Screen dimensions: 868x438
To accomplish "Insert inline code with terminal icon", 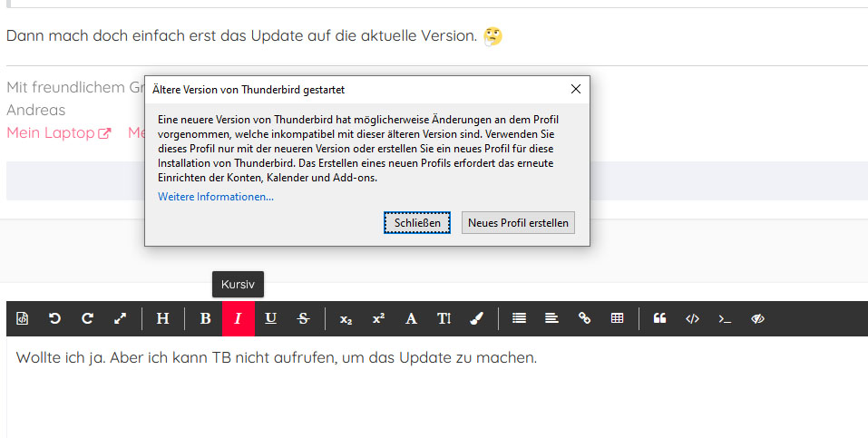I will point(726,318).
